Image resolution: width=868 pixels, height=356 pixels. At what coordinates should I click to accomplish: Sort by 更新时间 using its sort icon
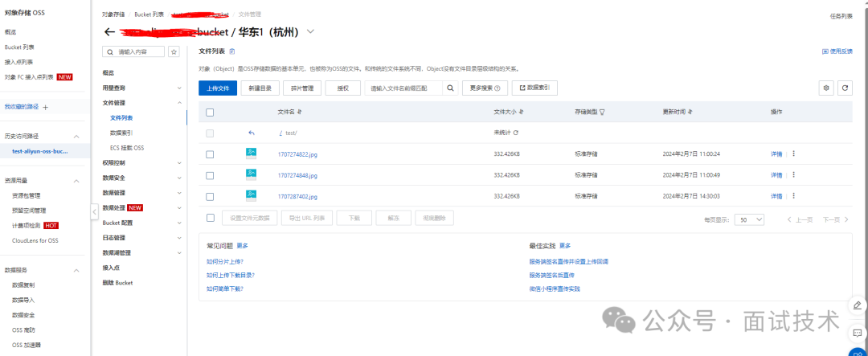[690, 112]
